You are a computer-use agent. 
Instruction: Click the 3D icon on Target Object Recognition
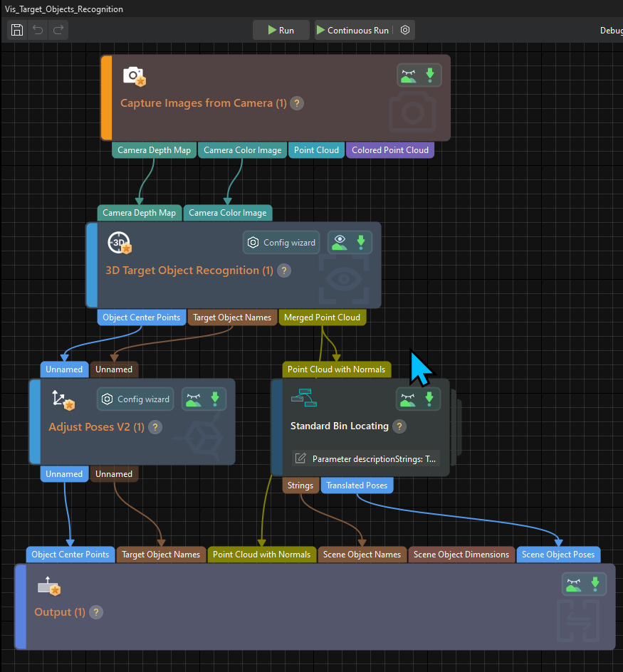tap(119, 243)
